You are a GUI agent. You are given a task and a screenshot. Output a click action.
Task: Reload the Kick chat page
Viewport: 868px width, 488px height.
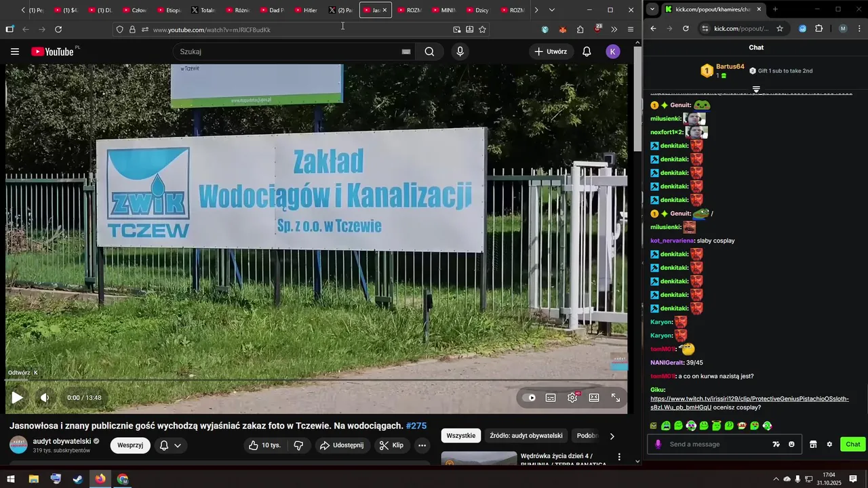click(686, 28)
